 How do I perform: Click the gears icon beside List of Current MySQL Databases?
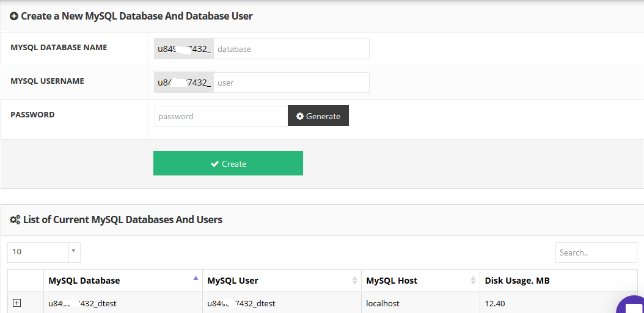pos(15,219)
